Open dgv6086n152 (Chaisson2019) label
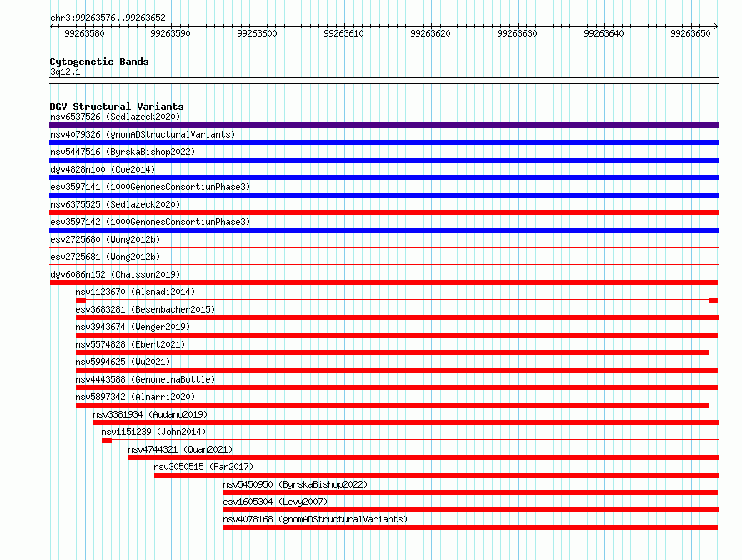 [x=115, y=274]
